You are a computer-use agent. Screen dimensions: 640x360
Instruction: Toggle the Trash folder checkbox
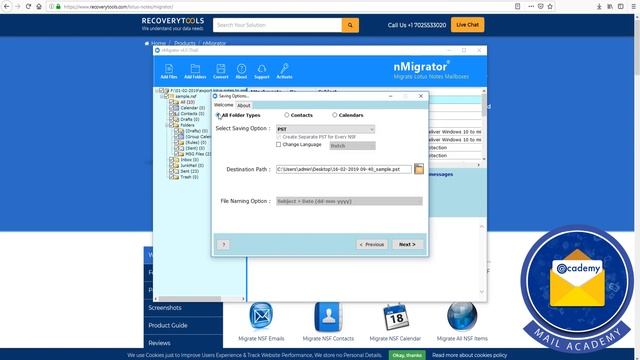(x=172, y=177)
